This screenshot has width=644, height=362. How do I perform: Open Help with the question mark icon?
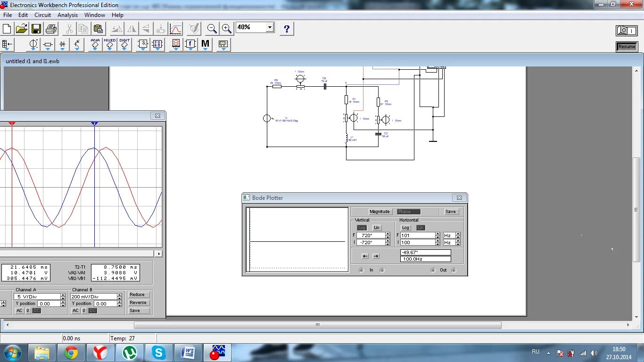coord(287,29)
